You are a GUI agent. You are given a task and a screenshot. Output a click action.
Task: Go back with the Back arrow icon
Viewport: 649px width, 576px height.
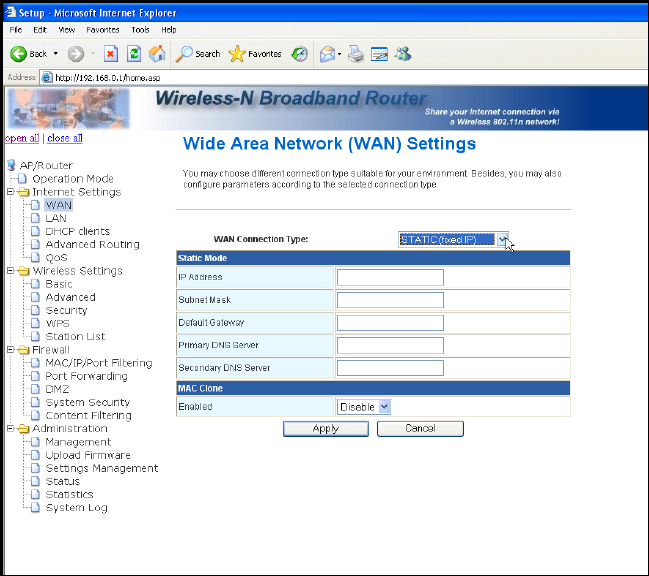18,54
